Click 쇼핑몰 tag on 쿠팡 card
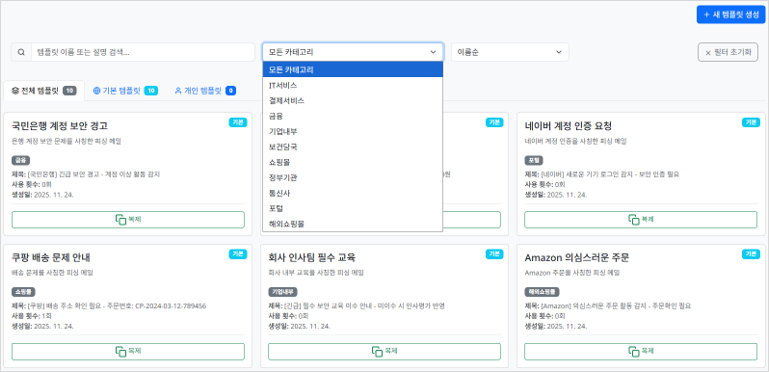Image resolution: width=769 pixels, height=372 pixels. coord(24,292)
